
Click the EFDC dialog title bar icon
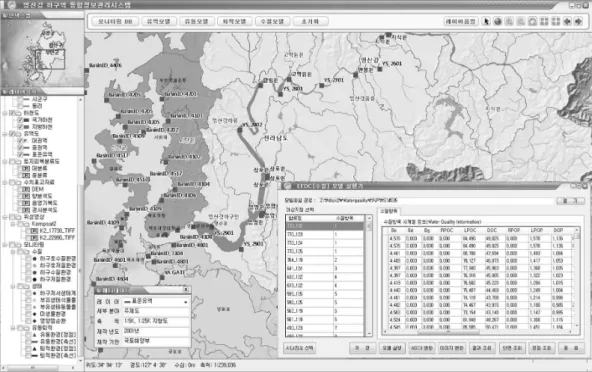point(287,186)
